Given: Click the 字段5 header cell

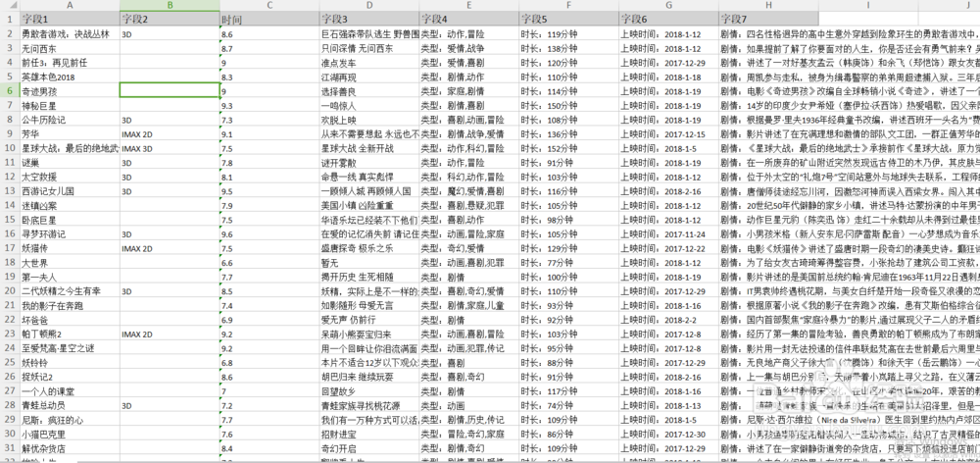Looking at the screenshot, I should click(568, 19).
